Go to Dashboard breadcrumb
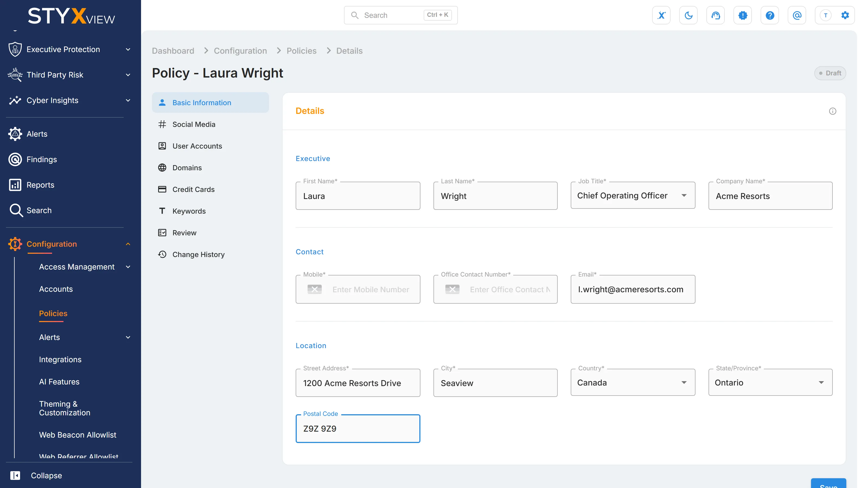Screen dimensions: 868x488 (x=173, y=51)
